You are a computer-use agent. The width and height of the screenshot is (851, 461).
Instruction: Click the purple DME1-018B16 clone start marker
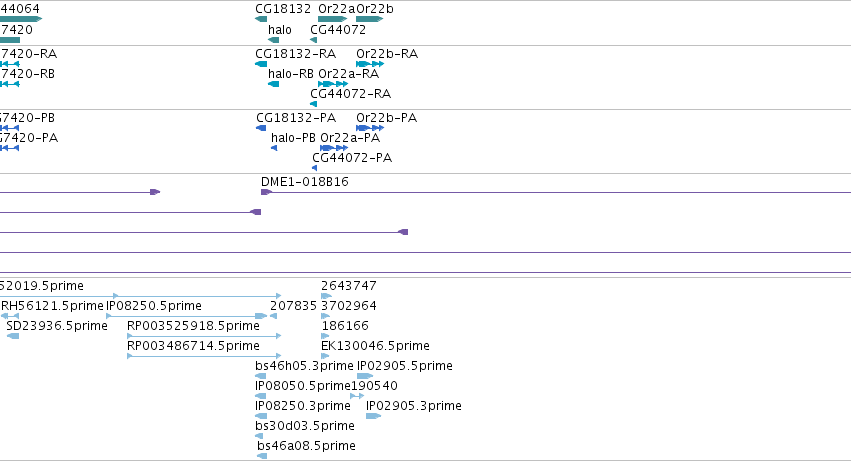pyautogui.click(x=266, y=192)
